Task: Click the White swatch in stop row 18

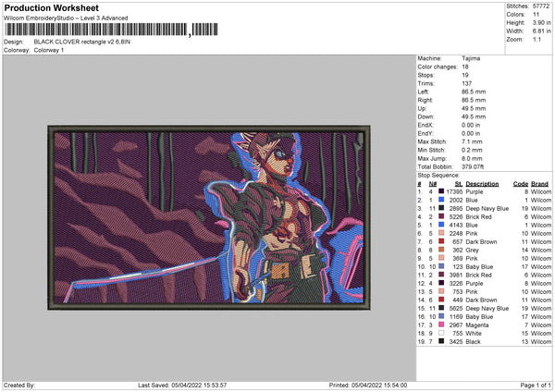Action: click(441, 333)
